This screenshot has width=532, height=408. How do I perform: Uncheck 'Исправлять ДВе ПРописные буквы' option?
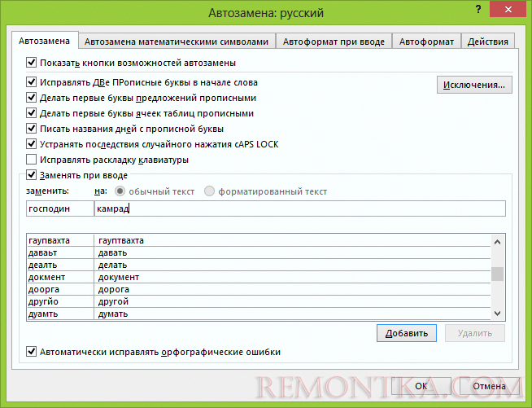point(32,82)
